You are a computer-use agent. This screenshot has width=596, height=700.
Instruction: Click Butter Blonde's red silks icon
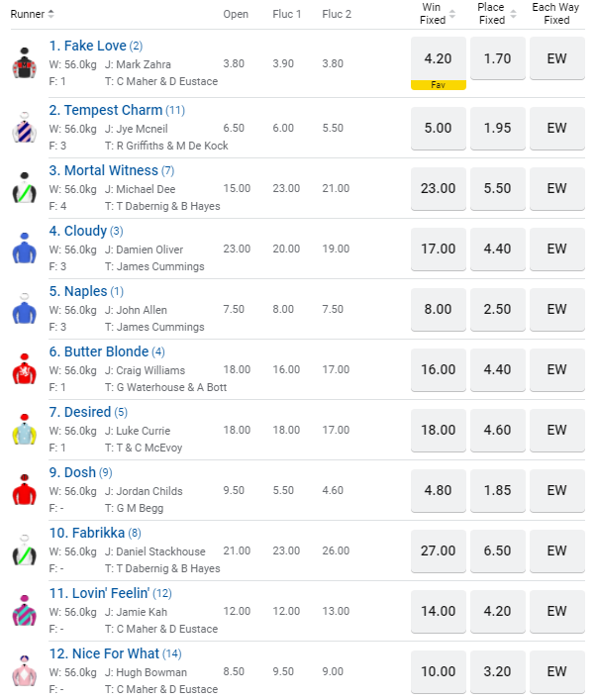click(24, 369)
